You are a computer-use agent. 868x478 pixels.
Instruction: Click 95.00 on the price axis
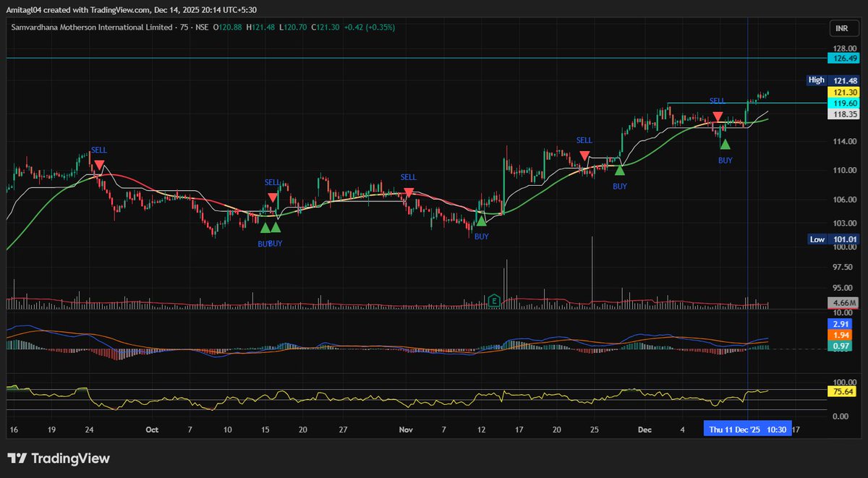point(843,289)
